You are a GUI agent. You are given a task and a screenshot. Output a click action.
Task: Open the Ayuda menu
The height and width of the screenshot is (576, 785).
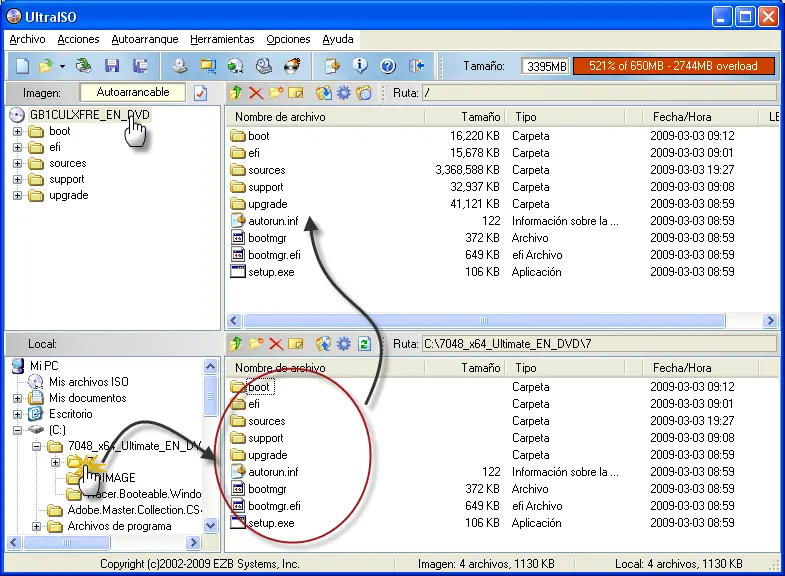(338, 39)
